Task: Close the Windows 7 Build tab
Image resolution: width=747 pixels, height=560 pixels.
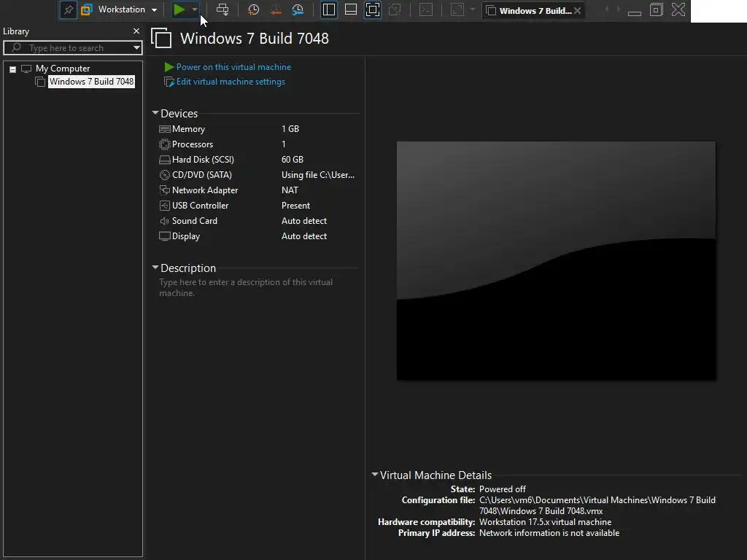Action: (x=578, y=10)
